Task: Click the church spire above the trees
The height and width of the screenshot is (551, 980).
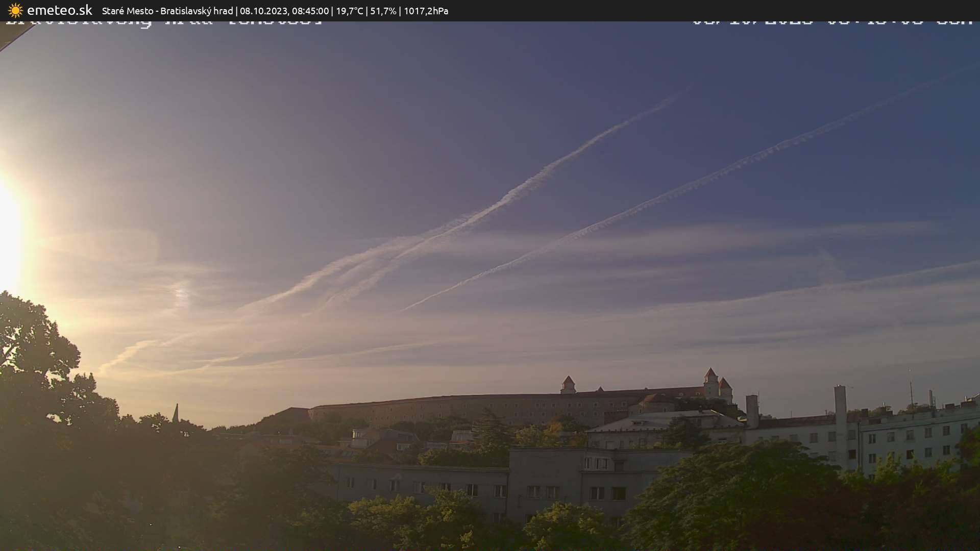Action: click(176, 413)
